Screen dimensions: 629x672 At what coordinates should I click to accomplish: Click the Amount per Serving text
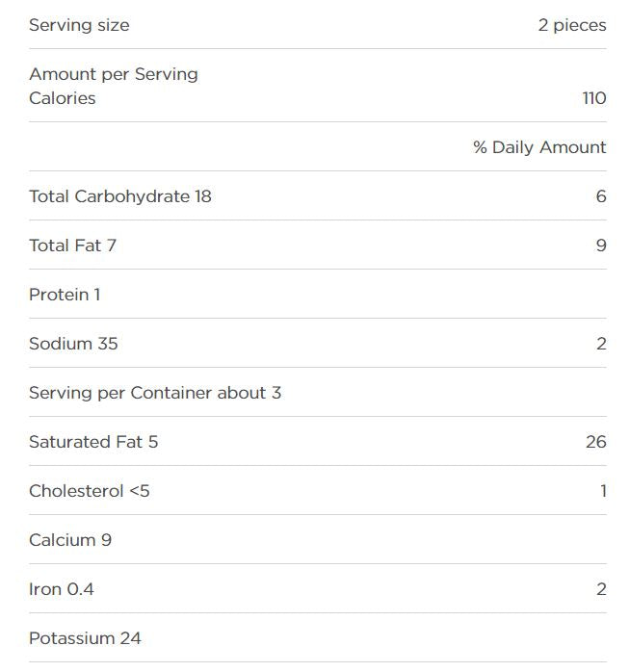click(x=114, y=74)
